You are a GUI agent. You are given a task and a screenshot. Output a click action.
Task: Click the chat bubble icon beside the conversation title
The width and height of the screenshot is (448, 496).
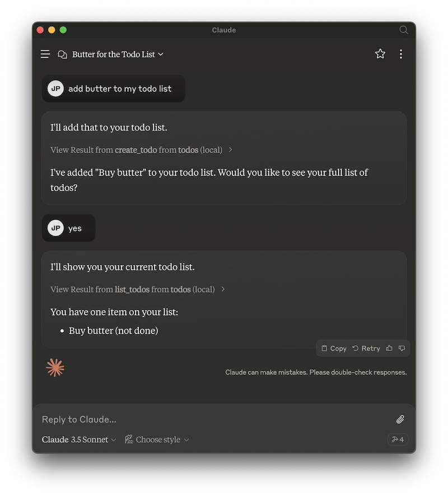pyautogui.click(x=62, y=54)
